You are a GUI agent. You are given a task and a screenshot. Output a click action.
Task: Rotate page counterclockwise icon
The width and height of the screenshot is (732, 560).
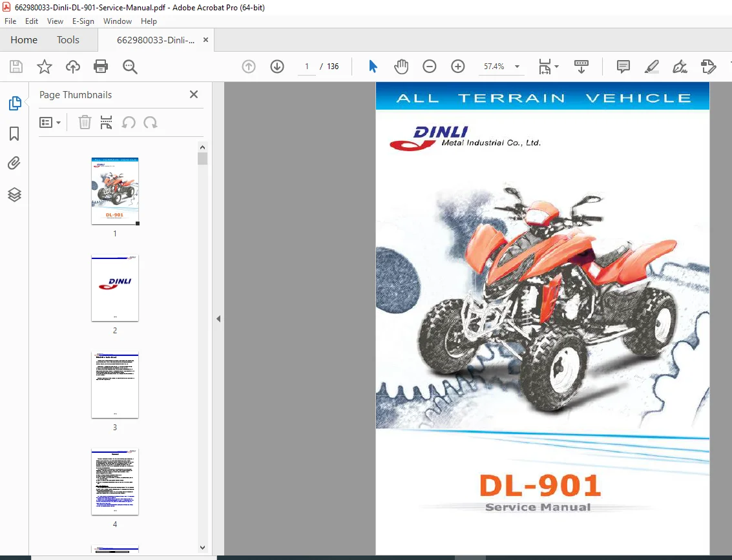[x=129, y=123]
